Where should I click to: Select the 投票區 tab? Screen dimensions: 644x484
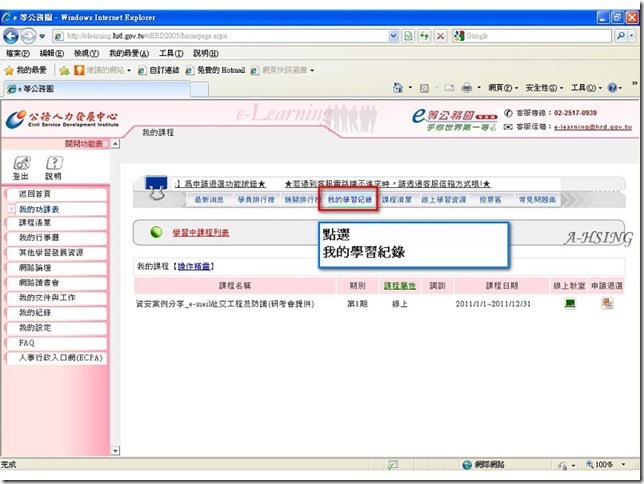tap(490, 200)
